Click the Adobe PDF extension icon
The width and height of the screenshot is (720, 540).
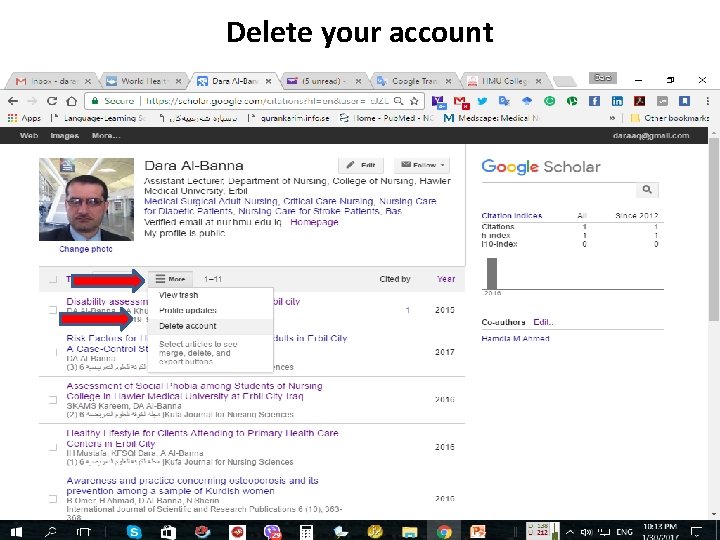tap(639, 101)
